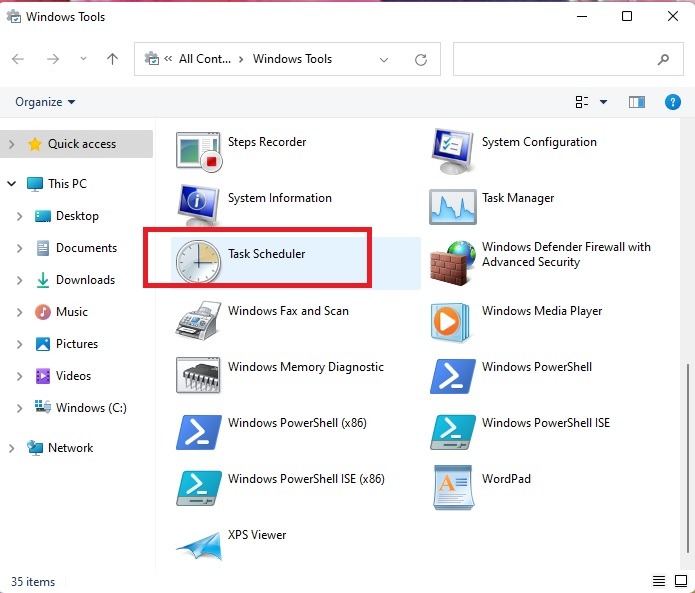This screenshot has width=695, height=593.
Task: Launch the Windows PowerShell ISE (x86) icon
Action: (199, 488)
